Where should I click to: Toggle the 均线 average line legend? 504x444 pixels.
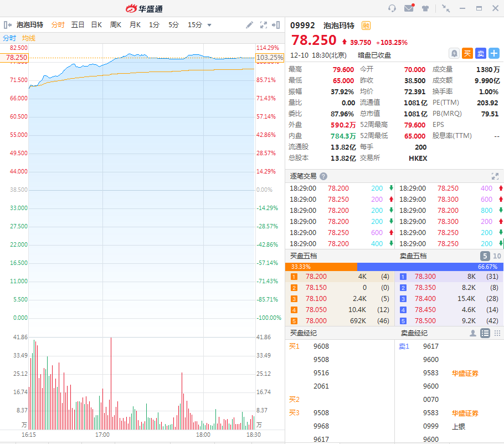(29, 38)
